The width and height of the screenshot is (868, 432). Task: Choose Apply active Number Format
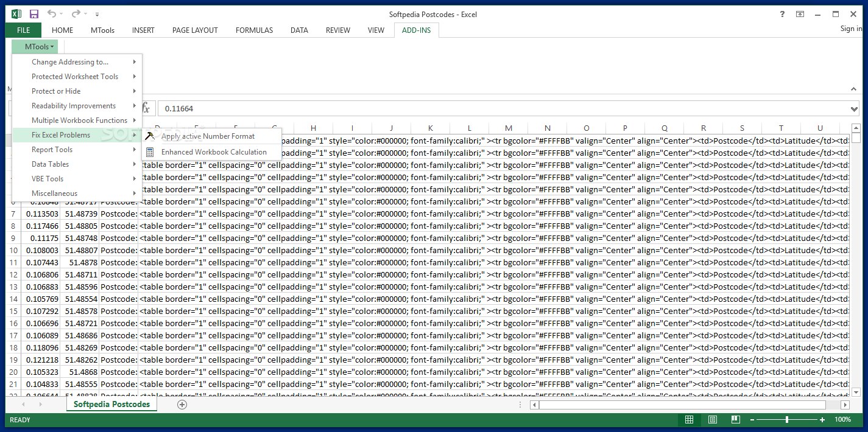click(212, 136)
